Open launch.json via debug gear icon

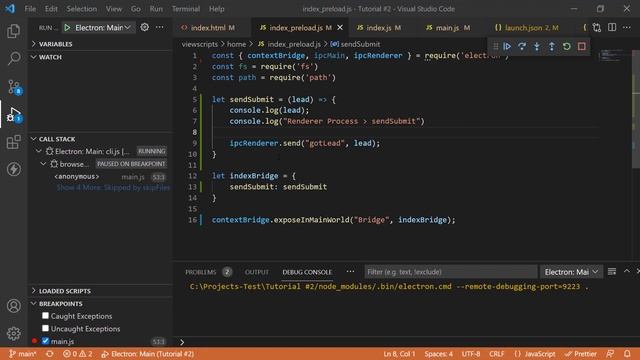point(144,27)
